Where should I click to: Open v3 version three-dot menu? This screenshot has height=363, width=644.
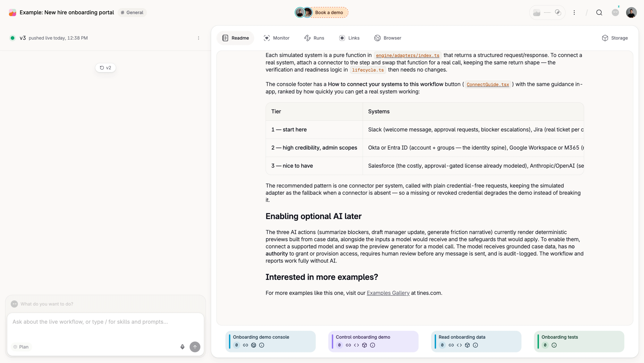pos(198,38)
